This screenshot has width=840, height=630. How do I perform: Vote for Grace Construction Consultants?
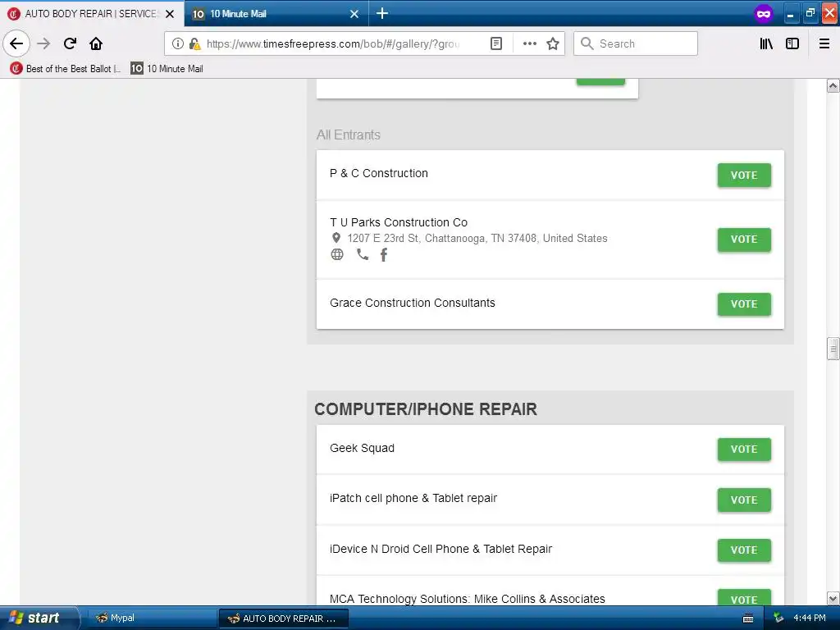[x=743, y=304]
